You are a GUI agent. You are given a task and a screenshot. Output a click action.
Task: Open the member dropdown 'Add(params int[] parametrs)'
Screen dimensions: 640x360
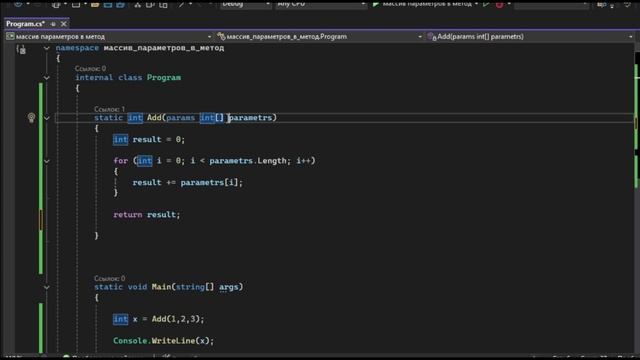tap(530, 37)
